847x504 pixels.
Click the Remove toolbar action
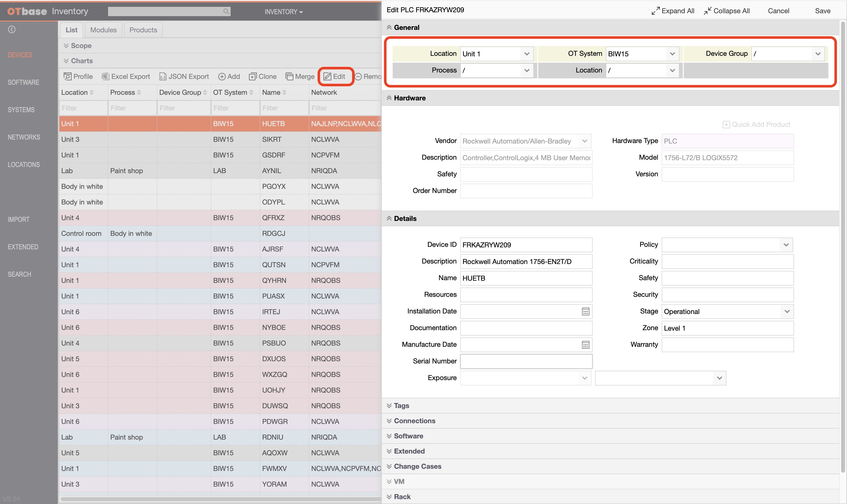[x=368, y=76]
